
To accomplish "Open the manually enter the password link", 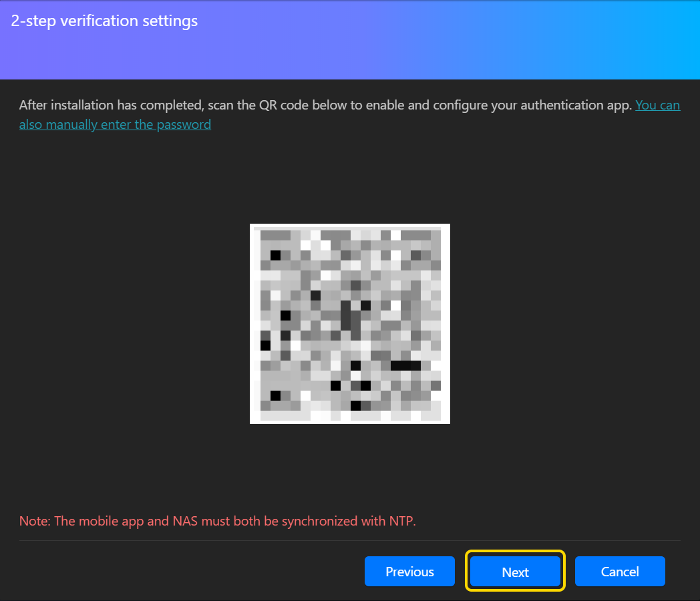I will 115,124.
